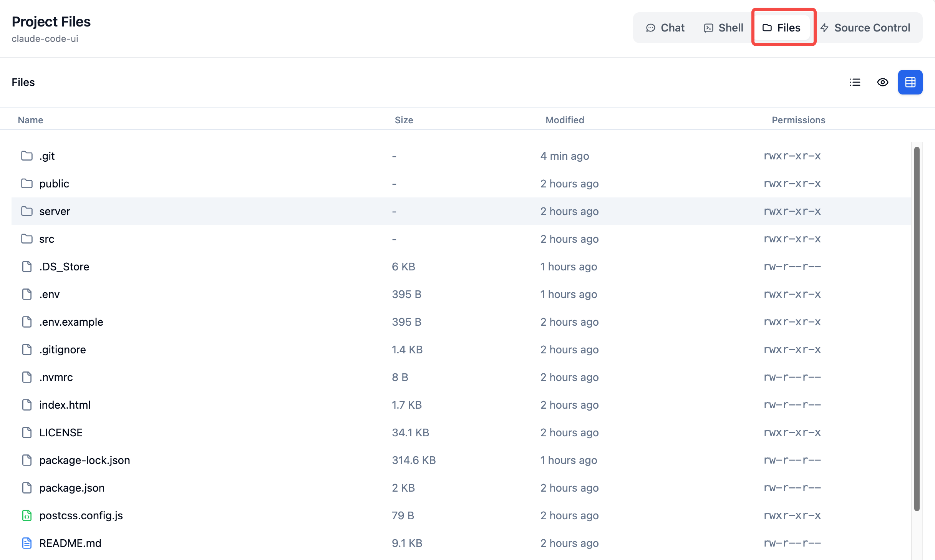The height and width of the screenshot is (560, 935).
Task: Click the Modified column header
Action: (565, 120)
